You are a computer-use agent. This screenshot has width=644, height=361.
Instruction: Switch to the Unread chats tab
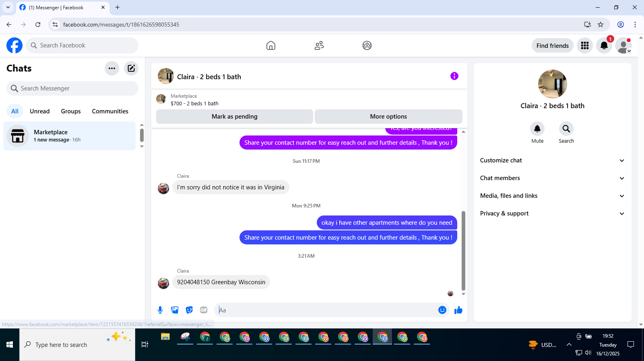(40, 111)
